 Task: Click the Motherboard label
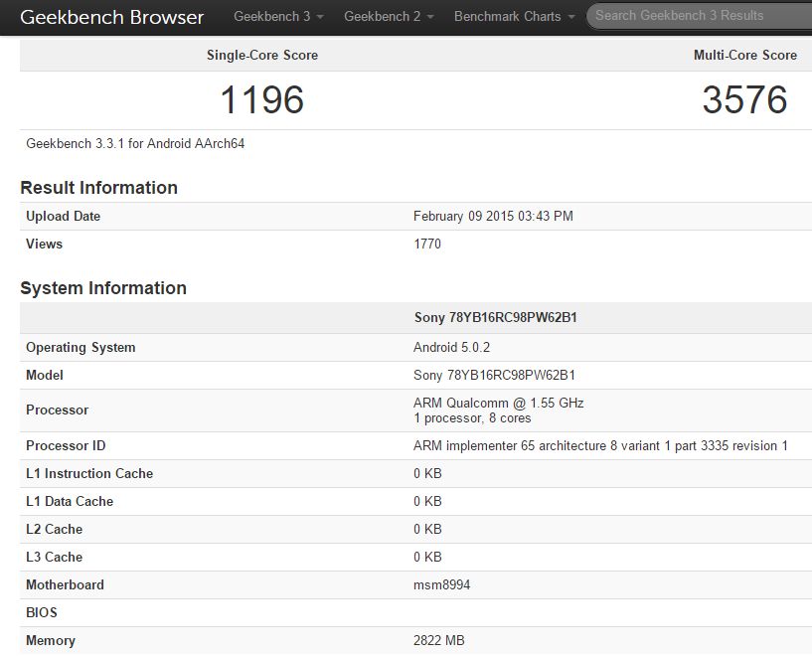65,585
